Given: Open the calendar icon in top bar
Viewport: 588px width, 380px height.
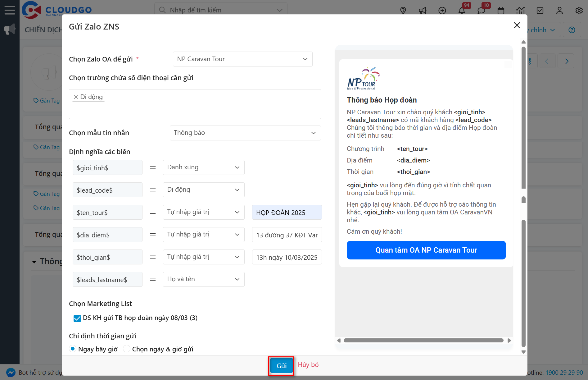Looking at the screenshot, I should 501,10.
